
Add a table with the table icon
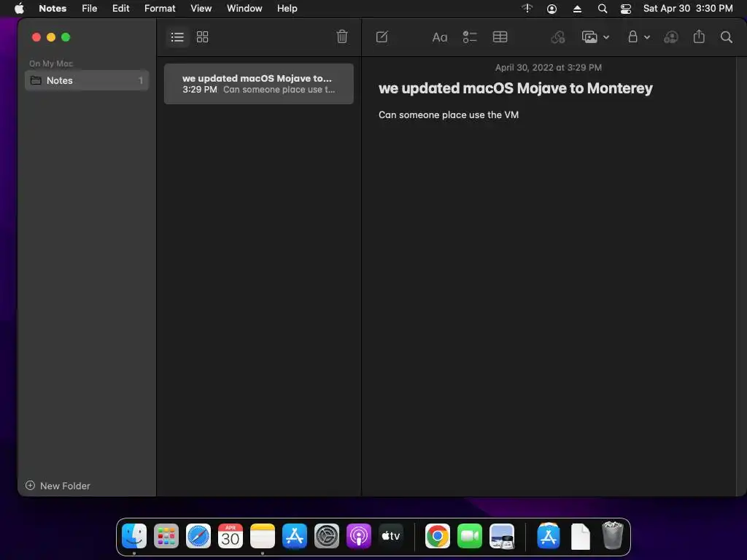(x=500, y=36)
